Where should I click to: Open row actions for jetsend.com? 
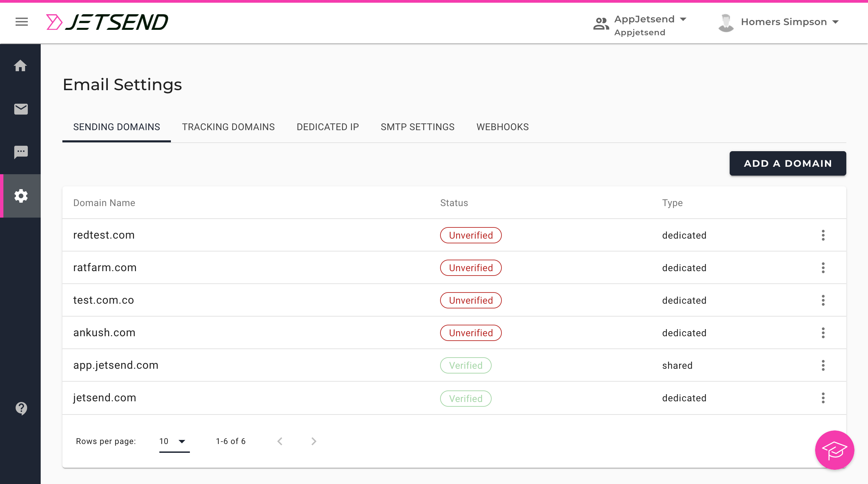[x=823, y=398]
